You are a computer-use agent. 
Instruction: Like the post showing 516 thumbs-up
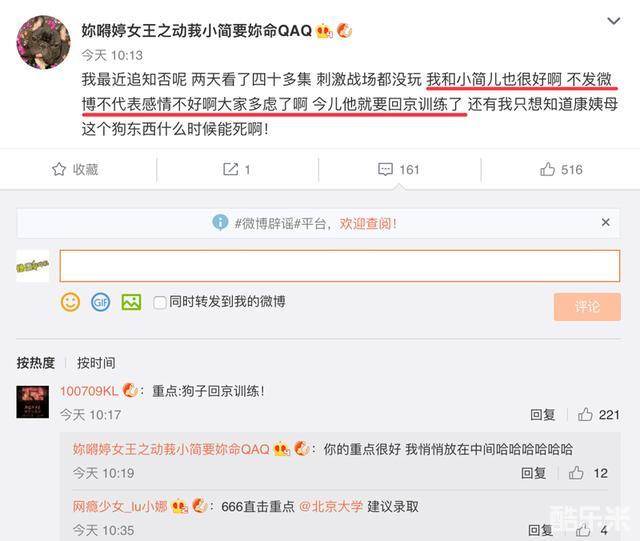coord(547,169)
